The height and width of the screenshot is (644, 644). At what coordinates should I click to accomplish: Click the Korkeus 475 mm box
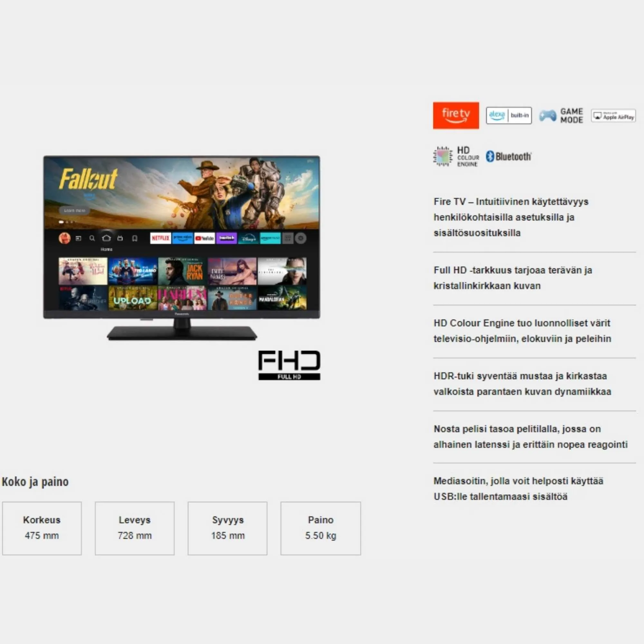pyautogui.click(x=42, y=528)
